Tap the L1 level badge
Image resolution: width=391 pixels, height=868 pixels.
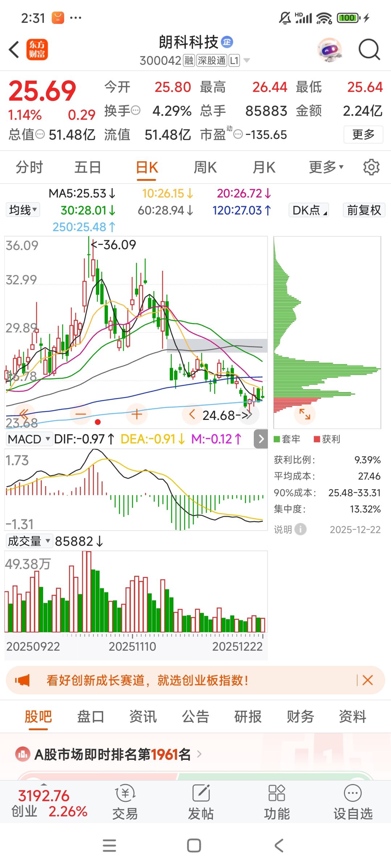click(x=235, y=60)
